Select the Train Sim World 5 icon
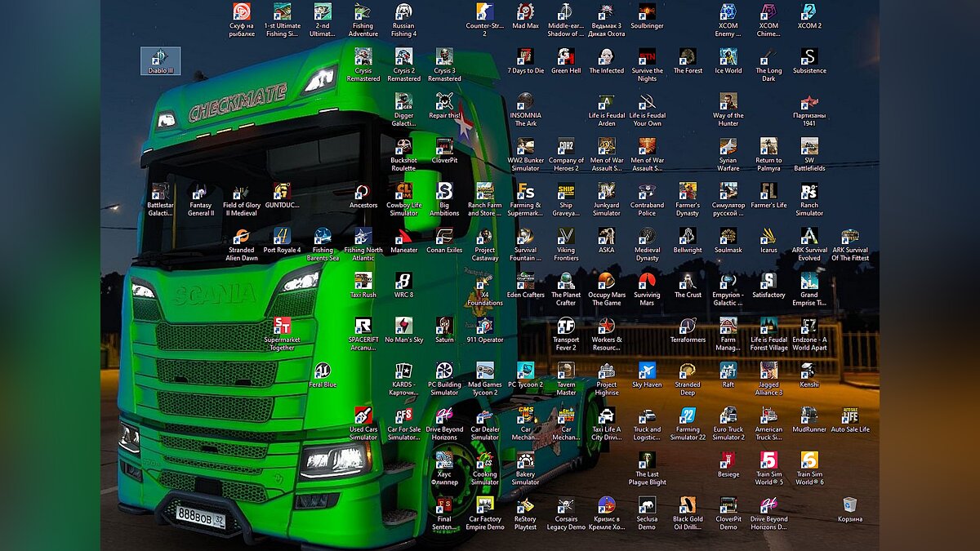Image resolution: width=980 pixels, height=551 pixels. pyautogui.click(x=768, y=469)
